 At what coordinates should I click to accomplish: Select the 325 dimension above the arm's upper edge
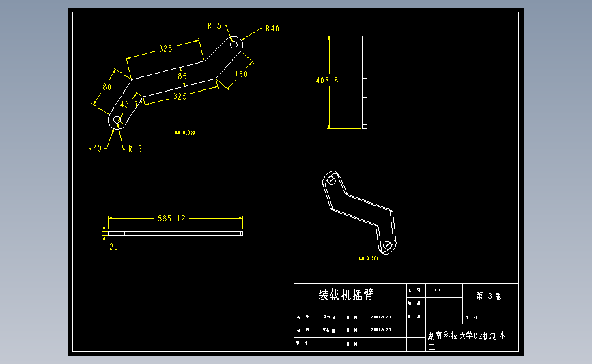165,48
